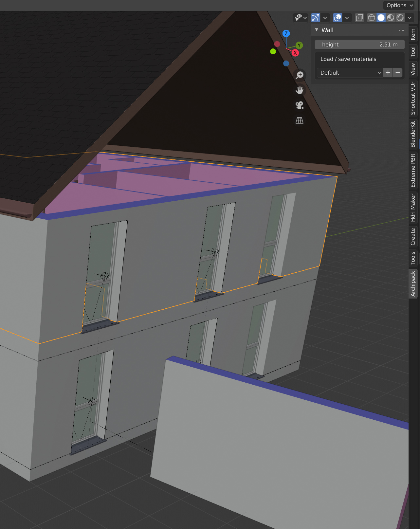This screenshot has width=420, height=529.
Task: Switch between perspective and orthographic view
Action: click(x=300, y=120)
